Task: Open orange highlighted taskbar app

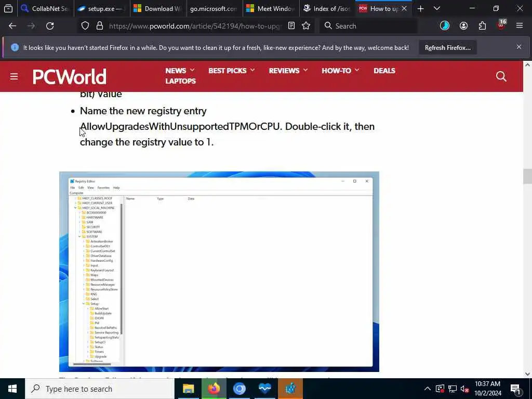Action: 290,389
